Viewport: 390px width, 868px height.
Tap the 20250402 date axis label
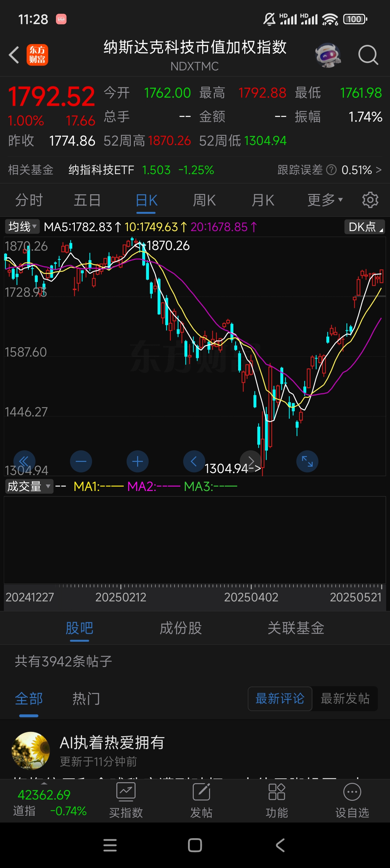(251, 597)
